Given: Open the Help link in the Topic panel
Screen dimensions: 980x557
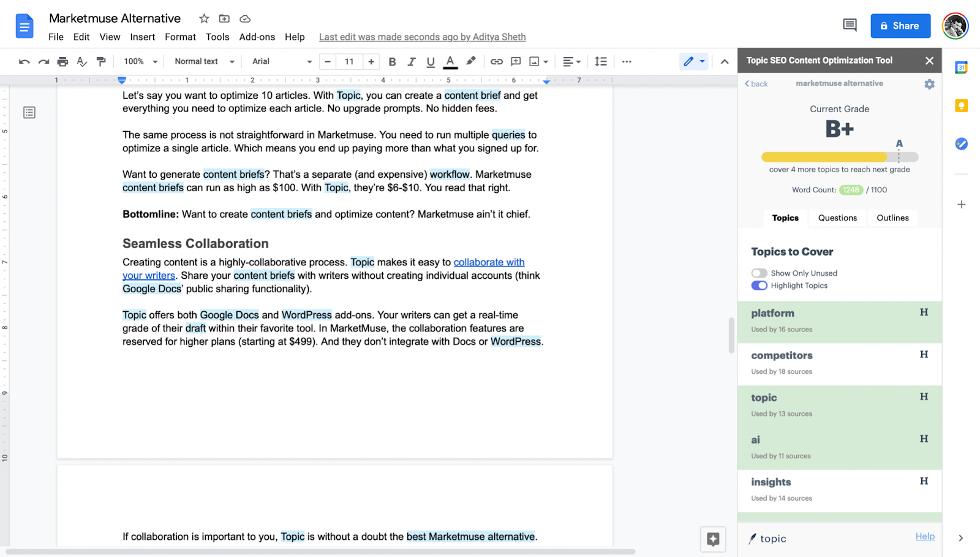Looking at the screenshot, I should coord(925,536).
